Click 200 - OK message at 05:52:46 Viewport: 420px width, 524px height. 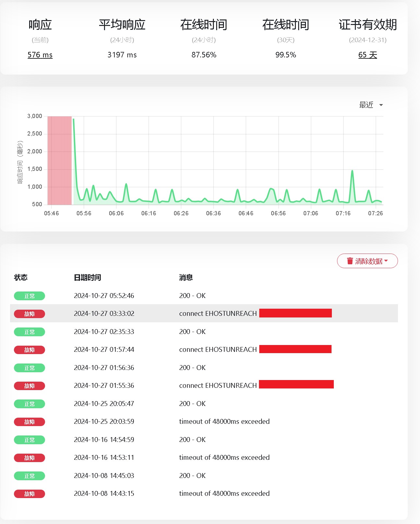click(192, 296)
